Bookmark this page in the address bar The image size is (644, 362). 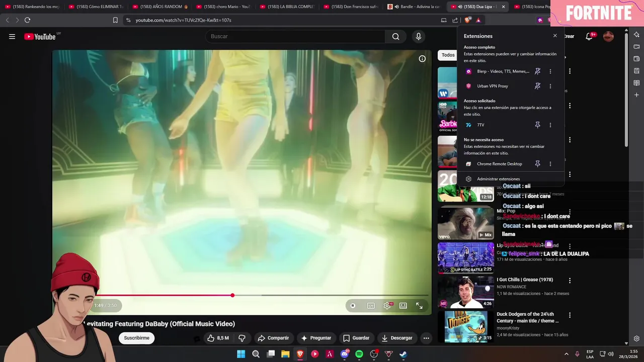(x=115, y=20)
